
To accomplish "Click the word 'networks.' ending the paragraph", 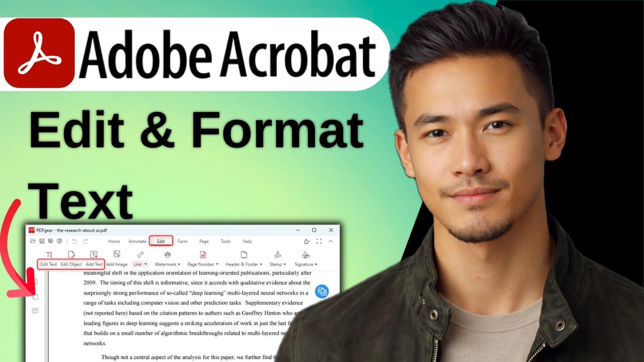I will click(x=95, y=343).
